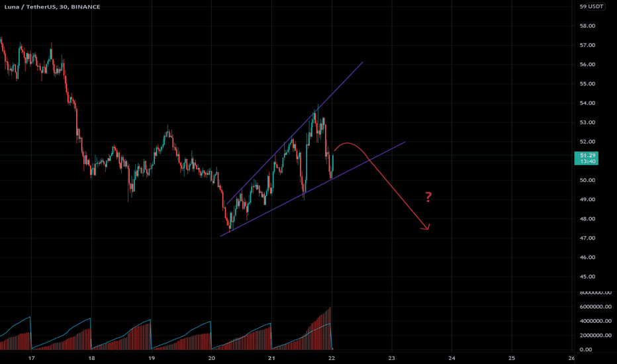Click the 53.00 price axis label
Image resolution: width=617 pixels, height=364 pixels.
pyautogui.click(x=587, y=122)
